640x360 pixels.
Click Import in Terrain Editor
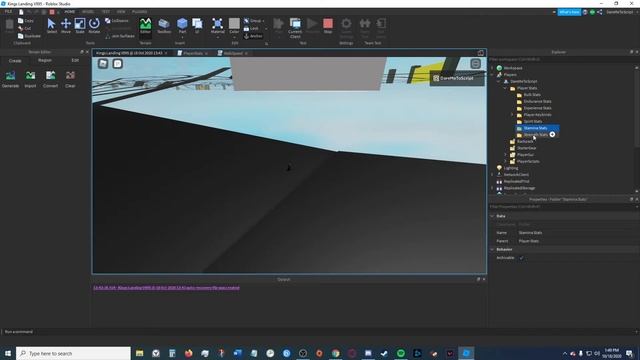(30, 79)
